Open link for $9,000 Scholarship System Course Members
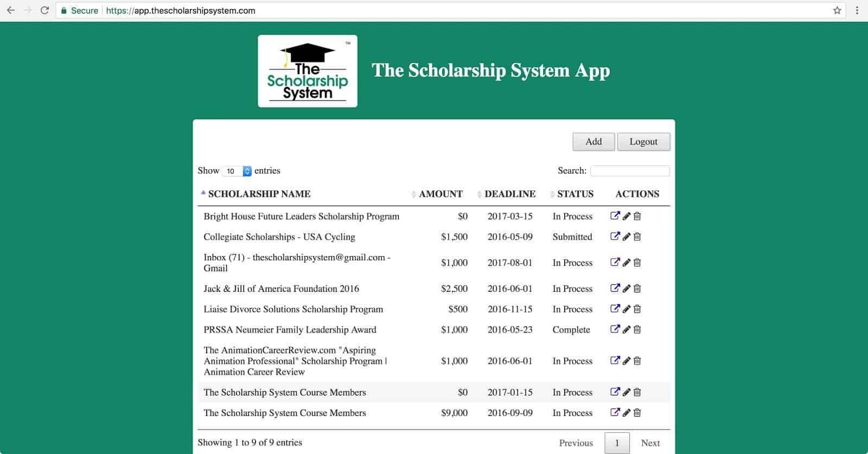This screenshot has height=454, width=868. coord(615,412)
